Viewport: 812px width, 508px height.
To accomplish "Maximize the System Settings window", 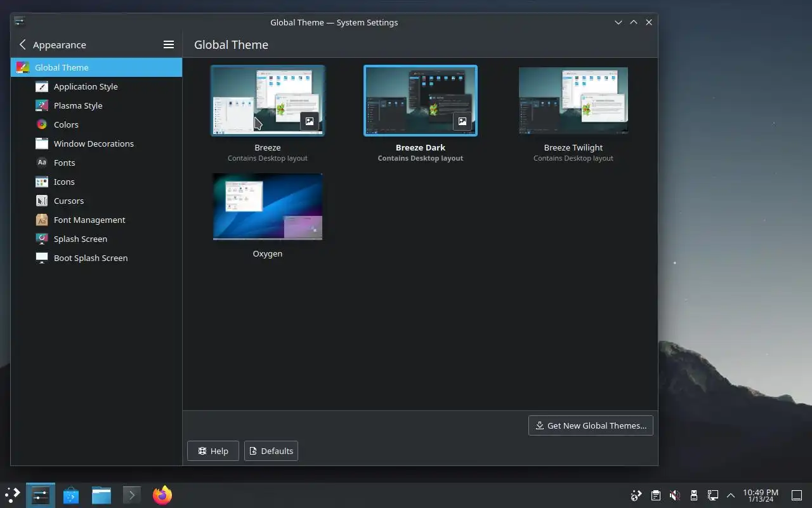I will (x=633, y=22).
